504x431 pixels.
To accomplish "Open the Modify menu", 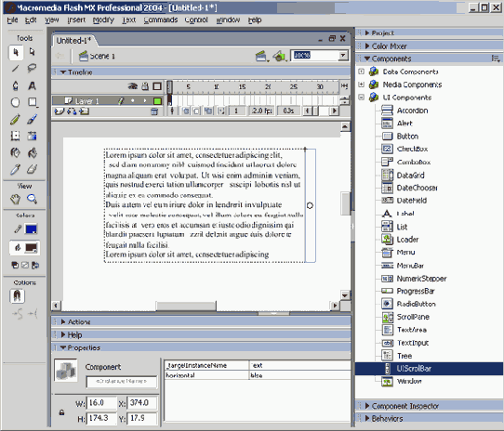I will point(103,20).
